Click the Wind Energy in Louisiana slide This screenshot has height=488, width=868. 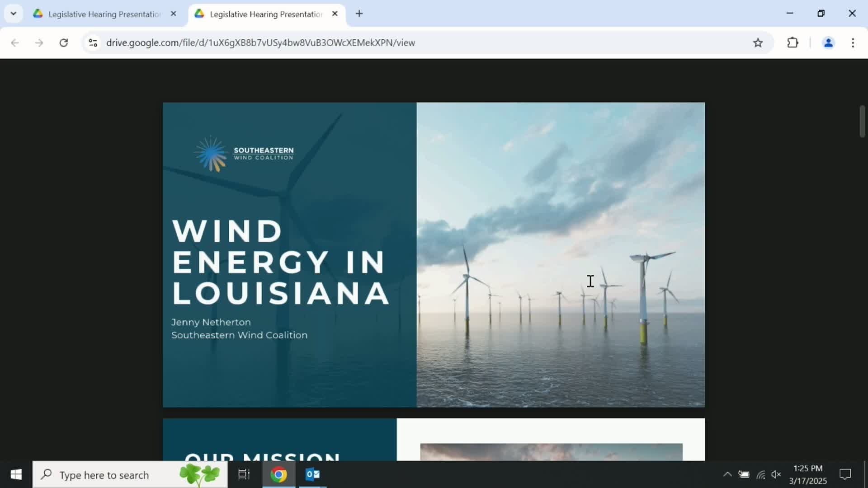click(x=433, y=254)
